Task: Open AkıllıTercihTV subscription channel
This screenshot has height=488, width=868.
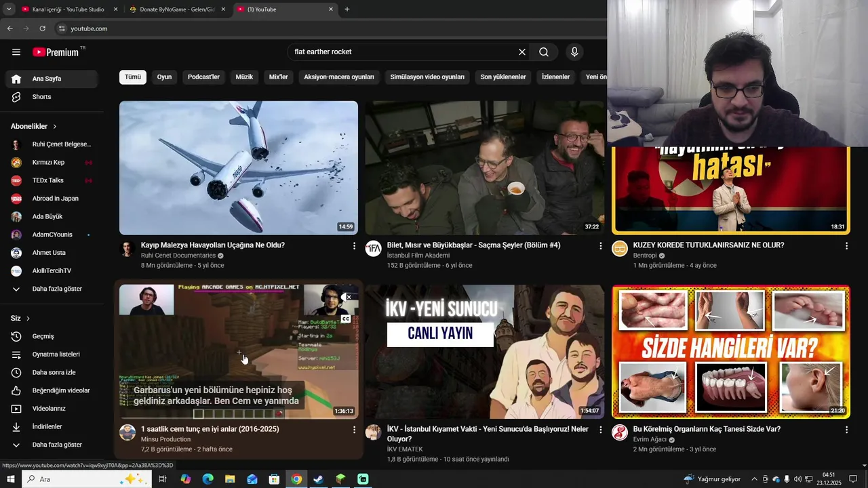Action: point(52,270)
